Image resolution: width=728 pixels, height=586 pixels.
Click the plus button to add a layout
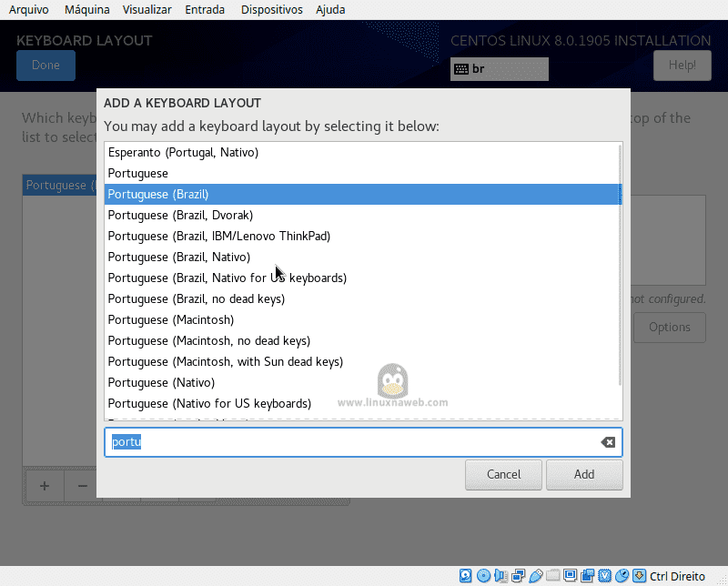[45, 486]
